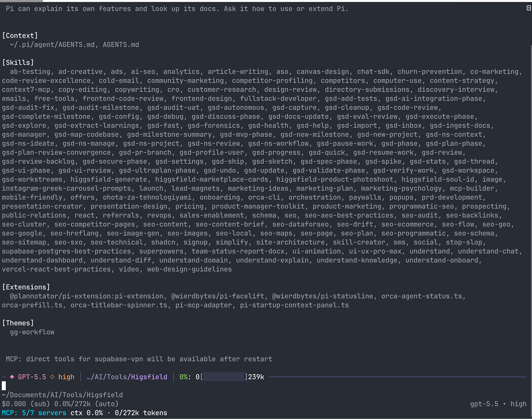Viewport: 532px width, 419px height.
Task: Click the orange high thinking level label
Action: (x=66, y=377)
